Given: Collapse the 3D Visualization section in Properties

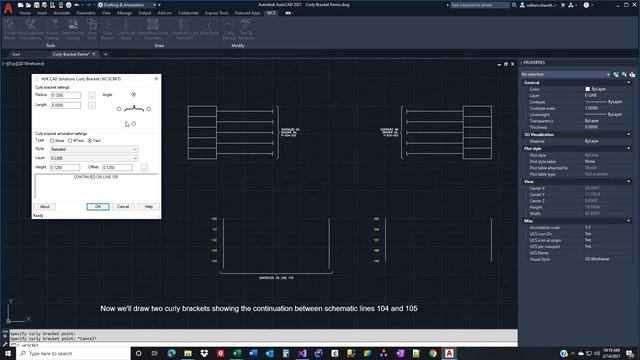Looking at the screenshot, I should click(629, 134).
